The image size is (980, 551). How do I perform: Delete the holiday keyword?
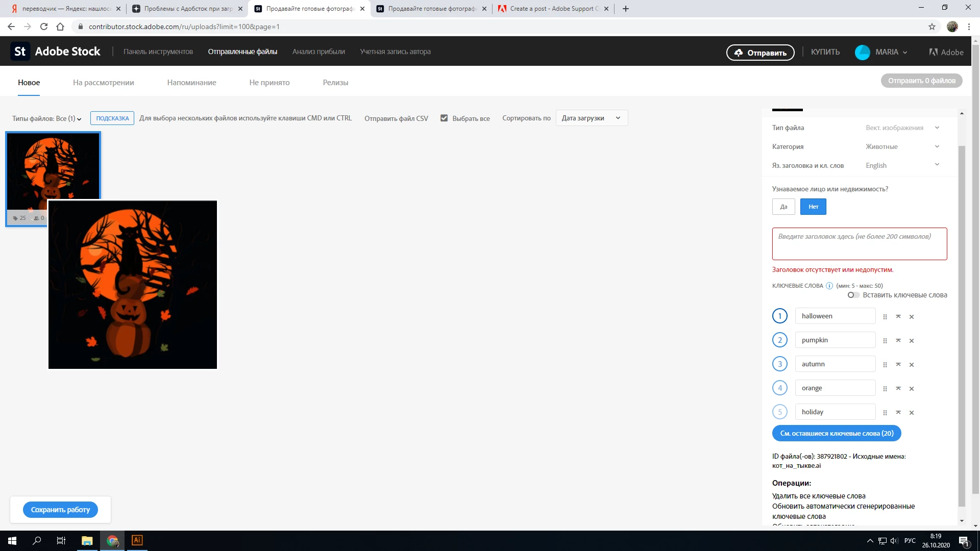click(x=912, y=413)
